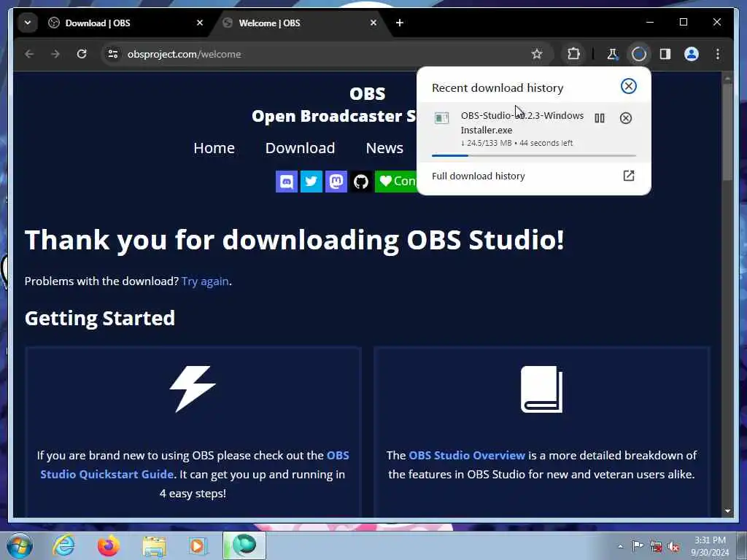Cancel the OBS-Studio installer download
This screenshot has width=747, height=560.
(x=625, y=118)
